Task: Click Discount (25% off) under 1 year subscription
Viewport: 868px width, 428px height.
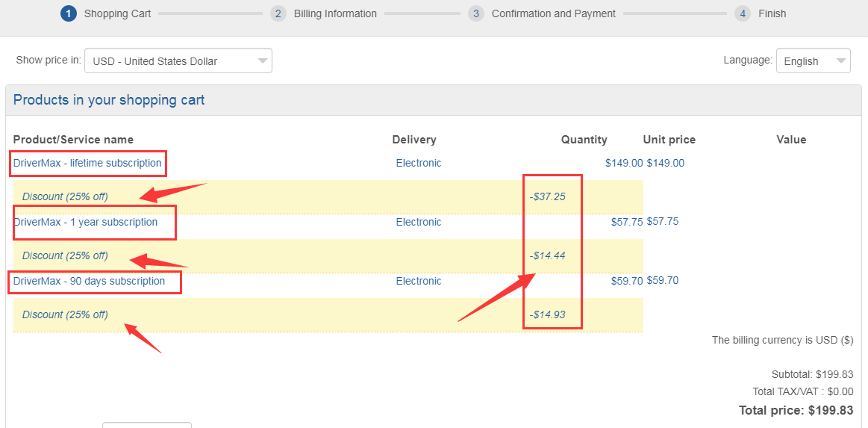Action: [x=65, y=255]
